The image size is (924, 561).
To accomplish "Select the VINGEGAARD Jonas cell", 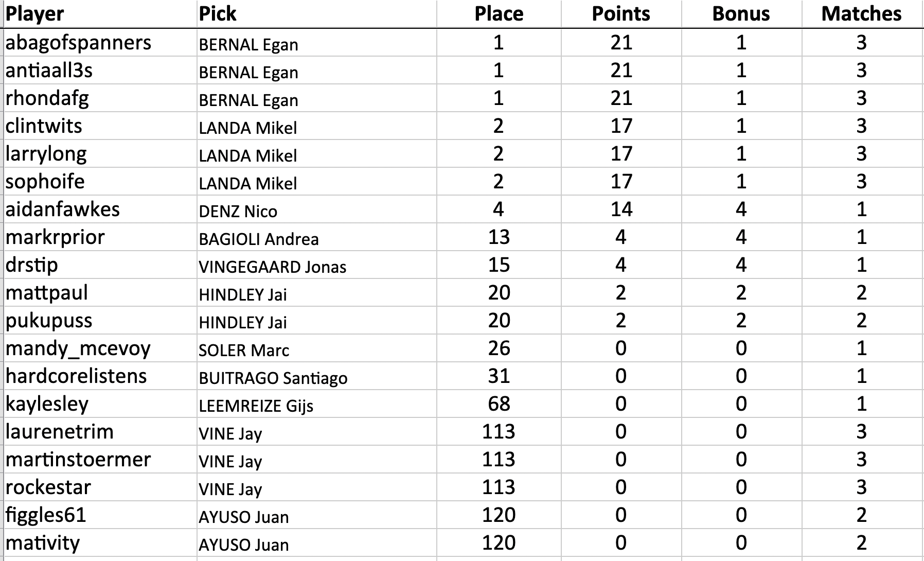I will pyautogui.click(x=273, y=266).
